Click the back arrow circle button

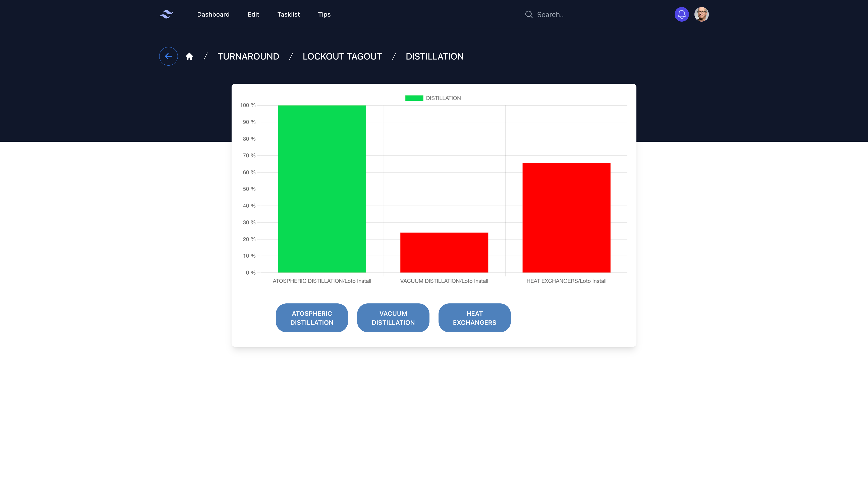(168, 56)
